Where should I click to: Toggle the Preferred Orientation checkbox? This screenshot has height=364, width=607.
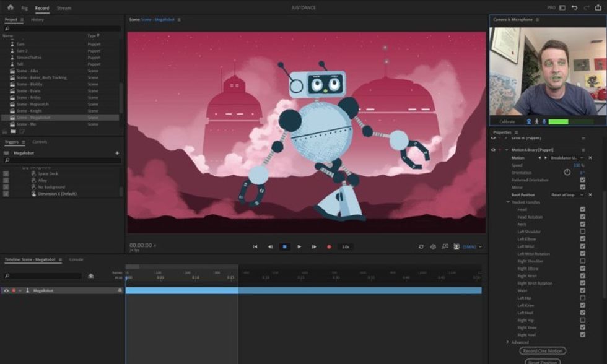583,180
